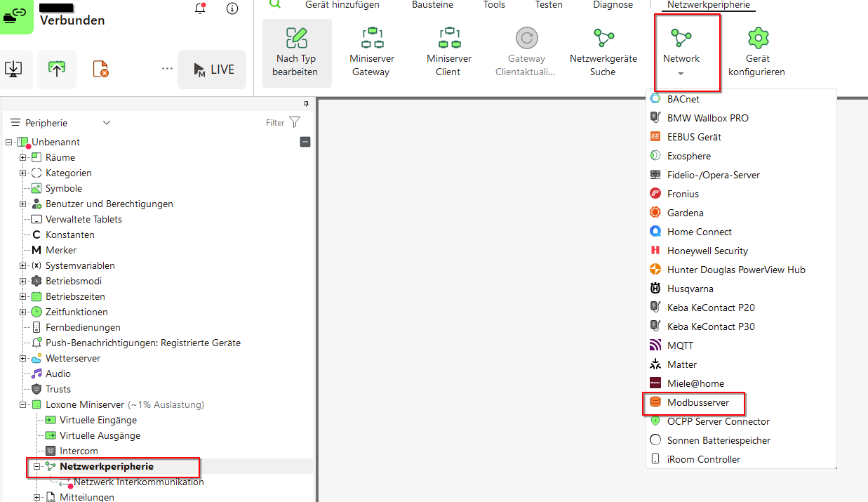868x502 pixels.
Task: Click the document with orange cross icon
Action: click(100, 69)
